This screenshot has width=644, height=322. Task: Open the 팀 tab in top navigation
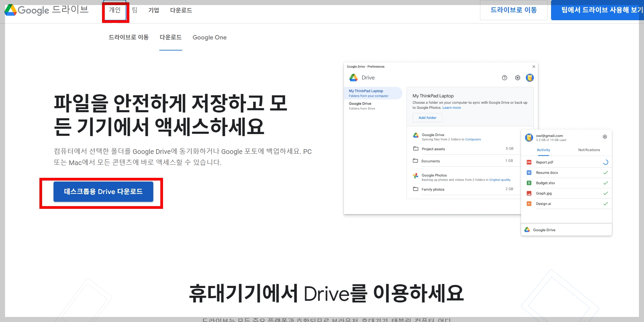click(x=135, y=10)
